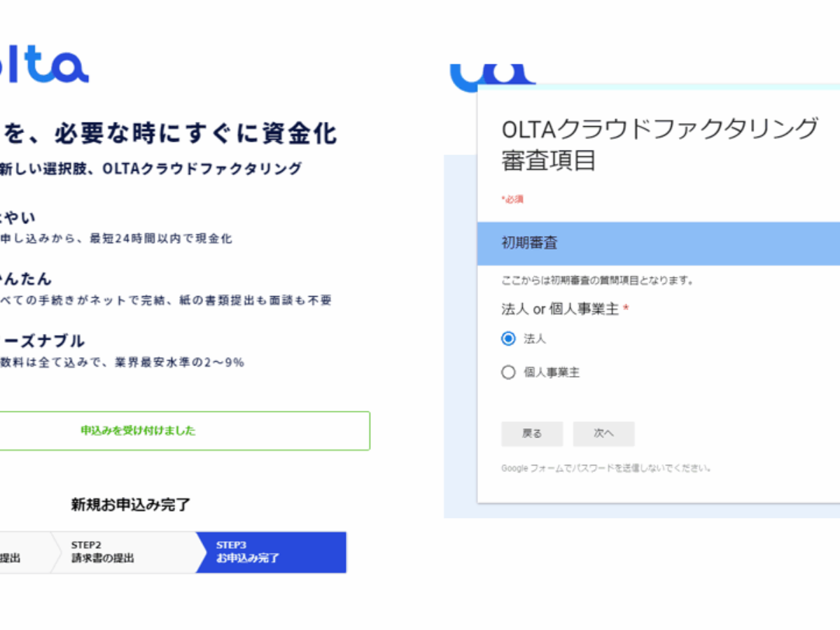
Task: Open the STEP2 請求書の提出 step
Action: click(x=124, y=552)
